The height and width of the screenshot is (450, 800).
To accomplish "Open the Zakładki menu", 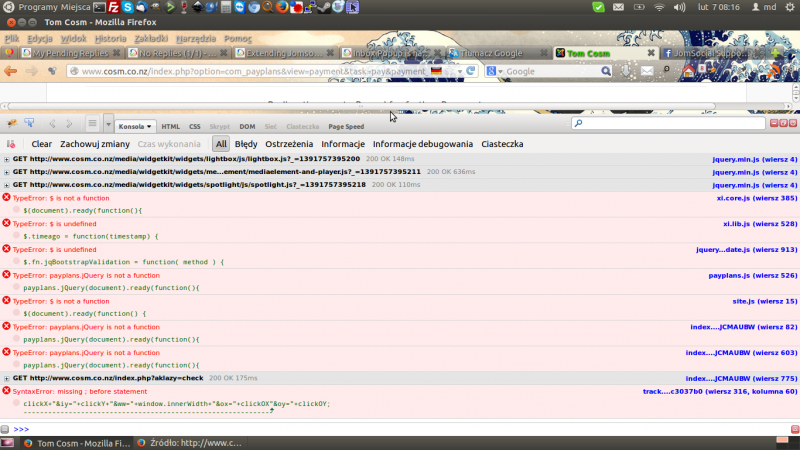I will (151, 38).
